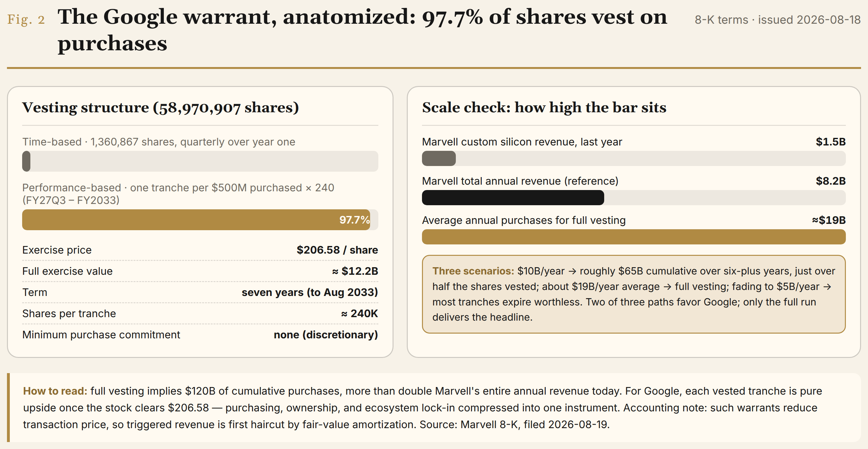This screenshot has width=868, height=449.
Task: Click the 'Exercise price' row label
Action: (57, 250)
